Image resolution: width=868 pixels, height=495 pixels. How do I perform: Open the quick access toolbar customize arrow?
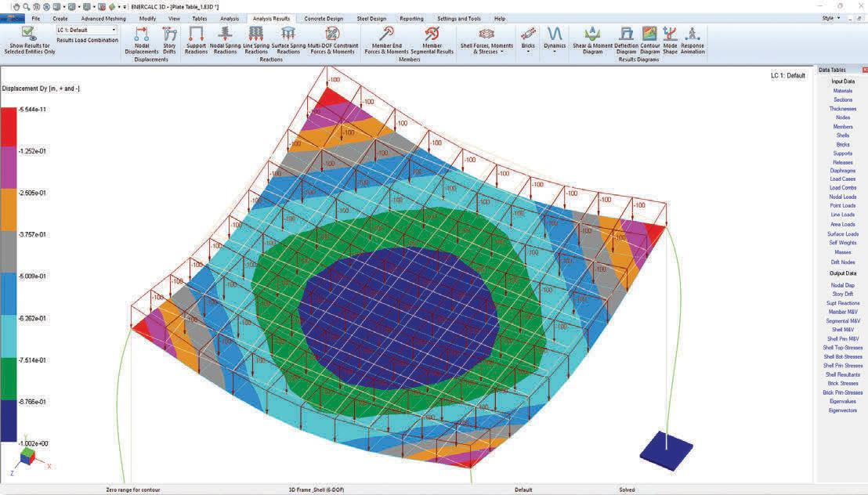125,6
